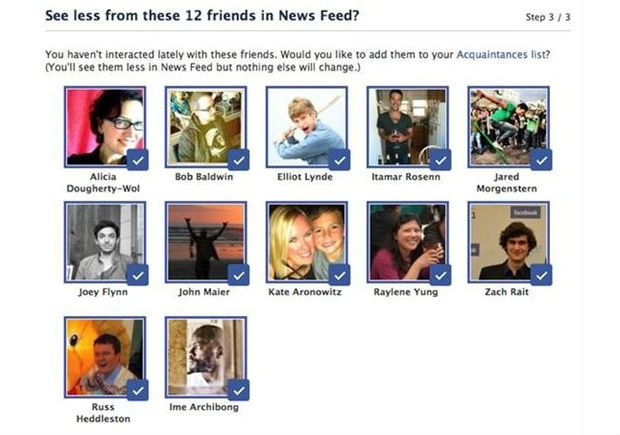Viewport: 620px width, 435px height.
Task: Uncheck Joey Flynn's checkmark
Action: coord(138,275)
